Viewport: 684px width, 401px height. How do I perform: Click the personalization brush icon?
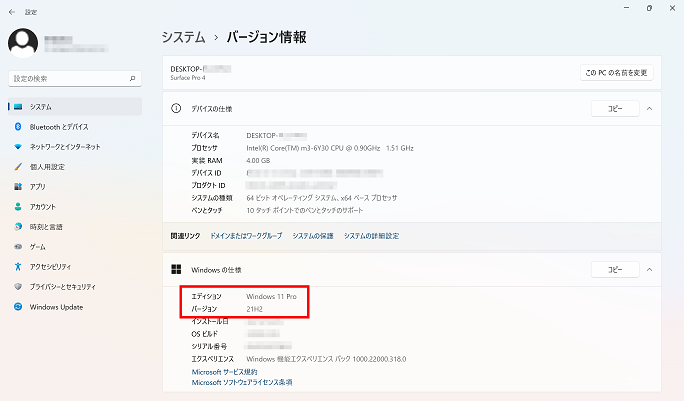click(x=18, y=167)
